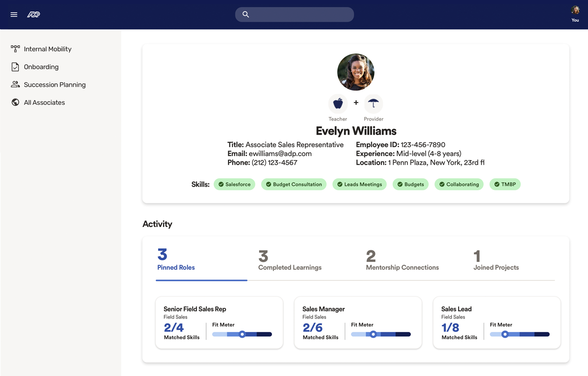Click the Teacher apple badge icon
This screenshot has height=376, width=588.
pyautogui.click(x=338, y=104)
